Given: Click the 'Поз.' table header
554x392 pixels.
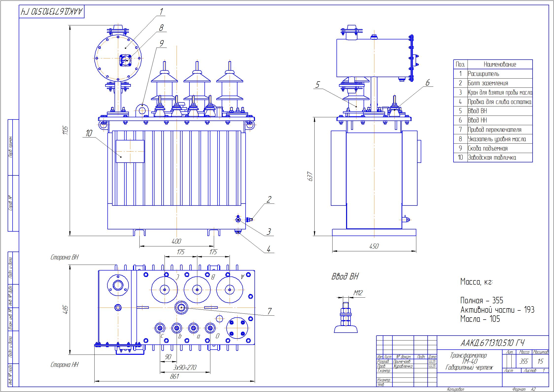Looking at the screenshot, I should [460, 65].
